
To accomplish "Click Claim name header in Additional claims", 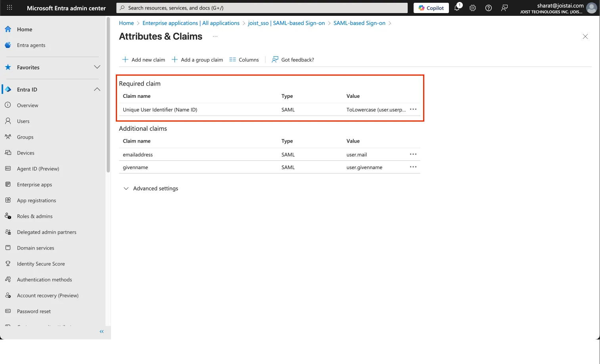I will tap(136, 141).
